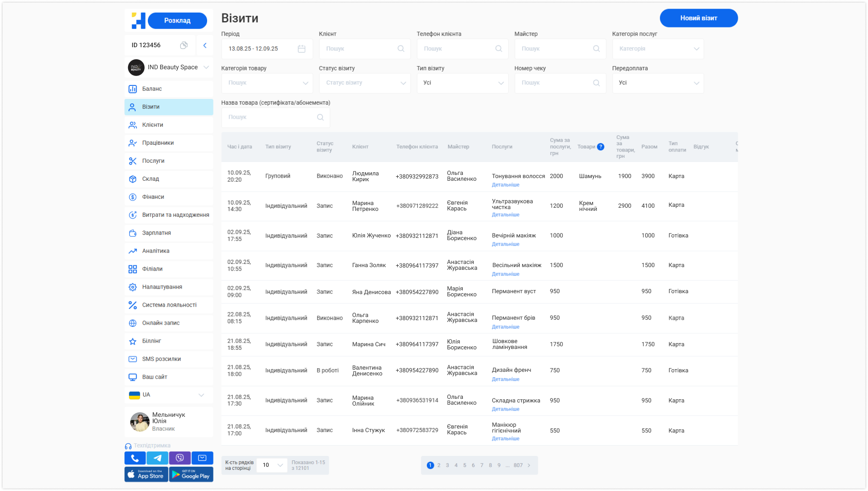Open Viber support icon
This screenshot has width=868, height=491.
point(180,458)
